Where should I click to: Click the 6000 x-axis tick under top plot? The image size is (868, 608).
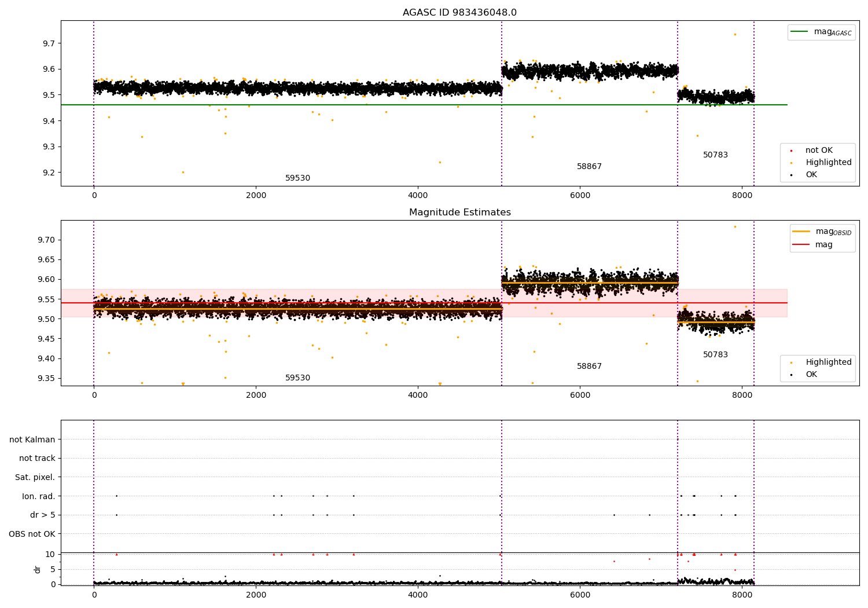pyautogui.click(x=580, y=196)
